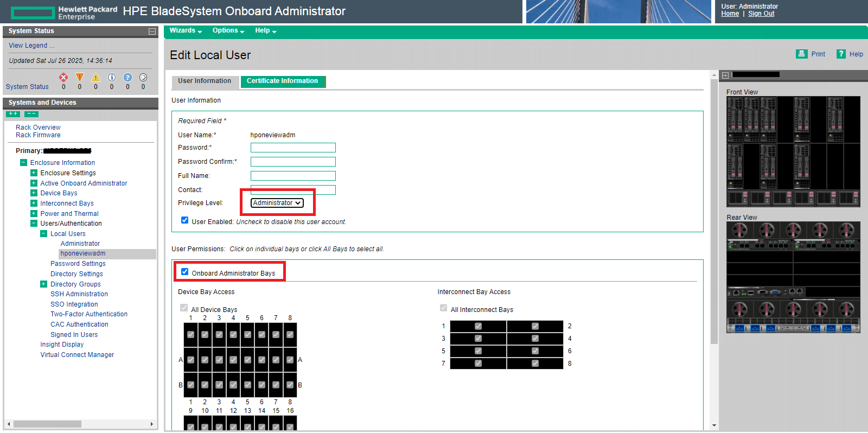Open the Rack Overview link

coord(38,128)
